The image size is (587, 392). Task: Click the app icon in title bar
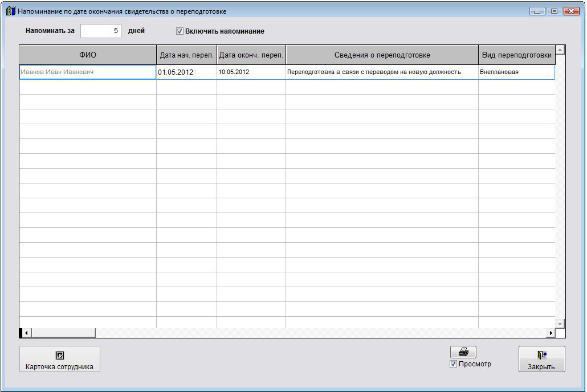click(x=10, y=11)
